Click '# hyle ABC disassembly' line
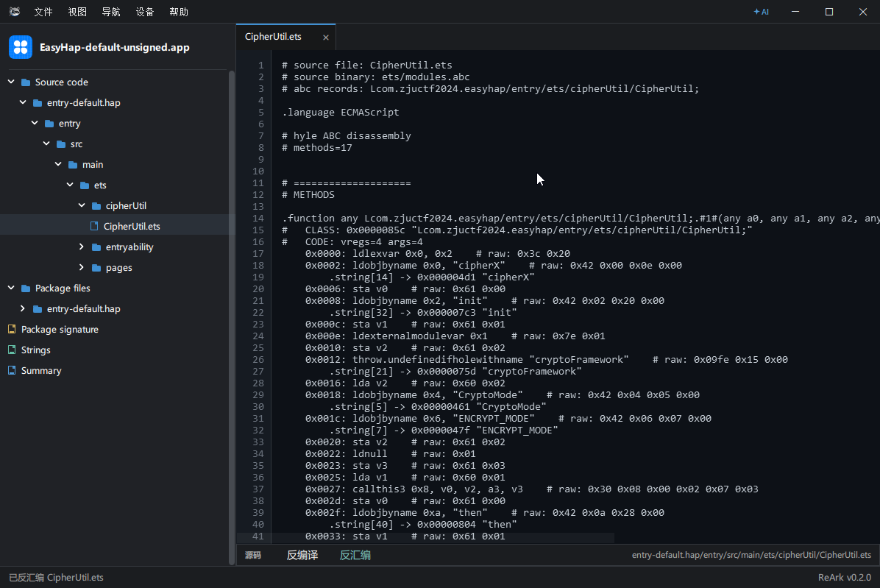The height and width of the screenshot is (588, 880). pos(347,136)
